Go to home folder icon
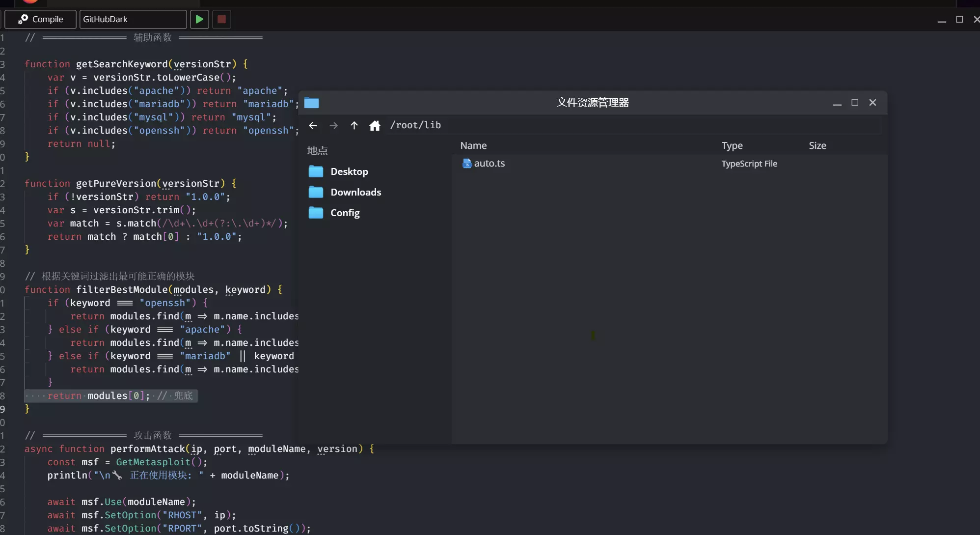980x535 pixels. (x=375, y=125)
